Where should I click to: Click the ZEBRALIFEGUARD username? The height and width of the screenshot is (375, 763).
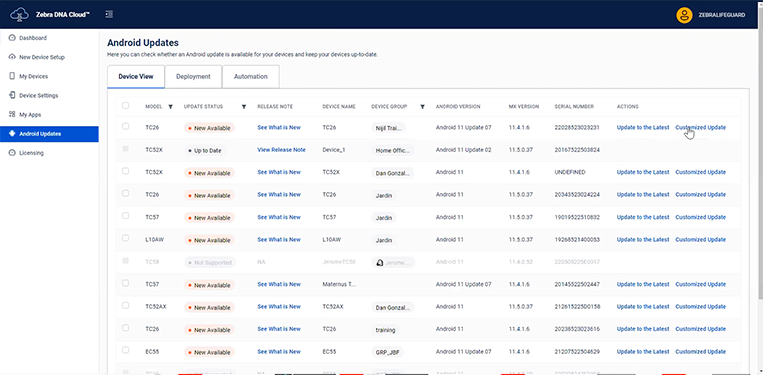tap(722, 15)
